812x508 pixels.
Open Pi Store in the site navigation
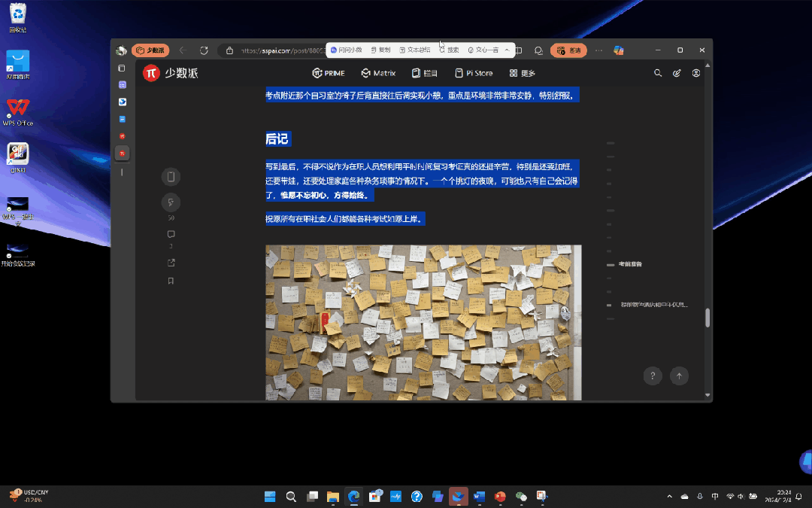pos(474,73)
